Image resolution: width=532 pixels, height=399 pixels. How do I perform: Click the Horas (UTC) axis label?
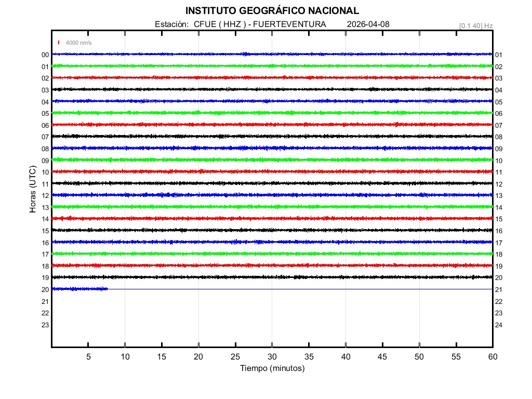33,190
